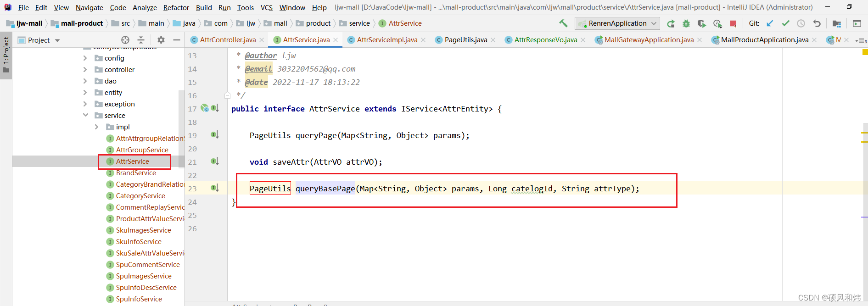
Task: Switch to the PageUtils.java tab
Action: click(466, 40)
